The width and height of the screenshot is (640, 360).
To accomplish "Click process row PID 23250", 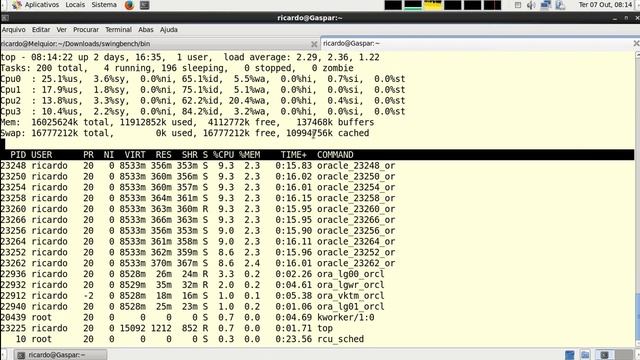I will [198, 176].
